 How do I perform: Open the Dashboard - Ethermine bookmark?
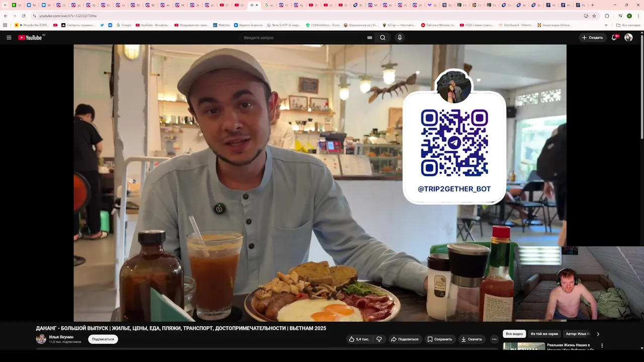click(516, 25)
